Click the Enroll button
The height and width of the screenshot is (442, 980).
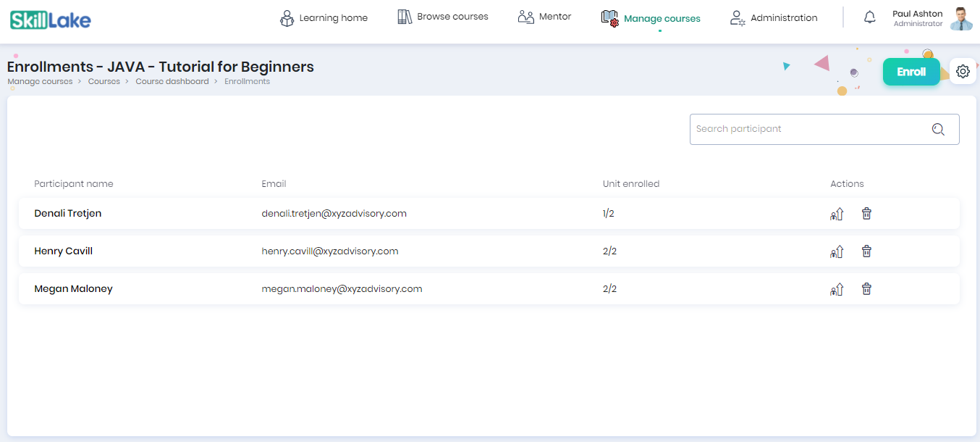point(911,72)
